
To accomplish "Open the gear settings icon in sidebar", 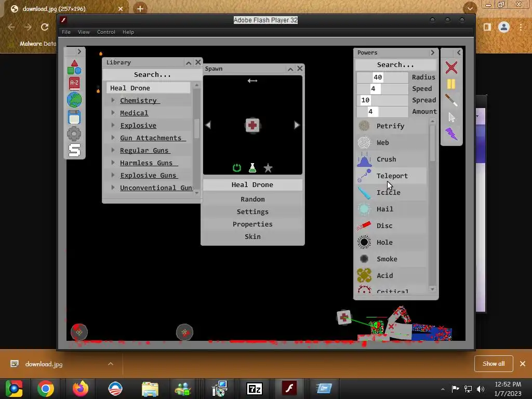I will 74,134.
